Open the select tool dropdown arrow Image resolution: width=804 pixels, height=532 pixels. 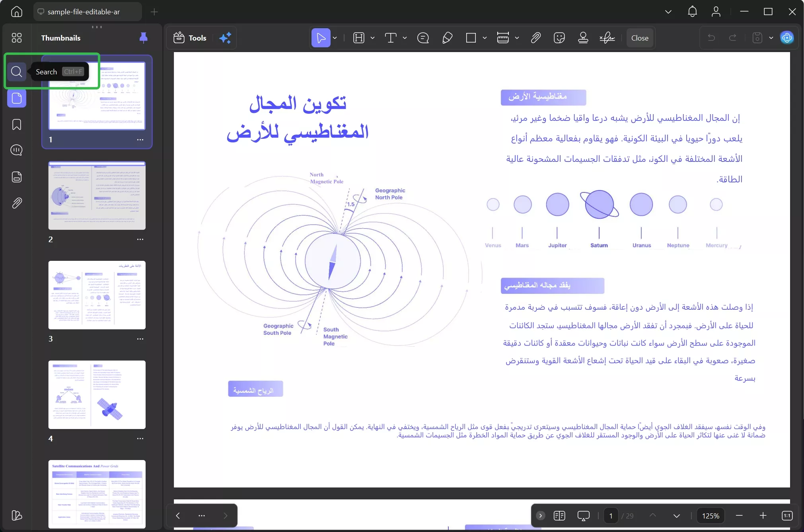pyautogui.click(x=335, y=38)
